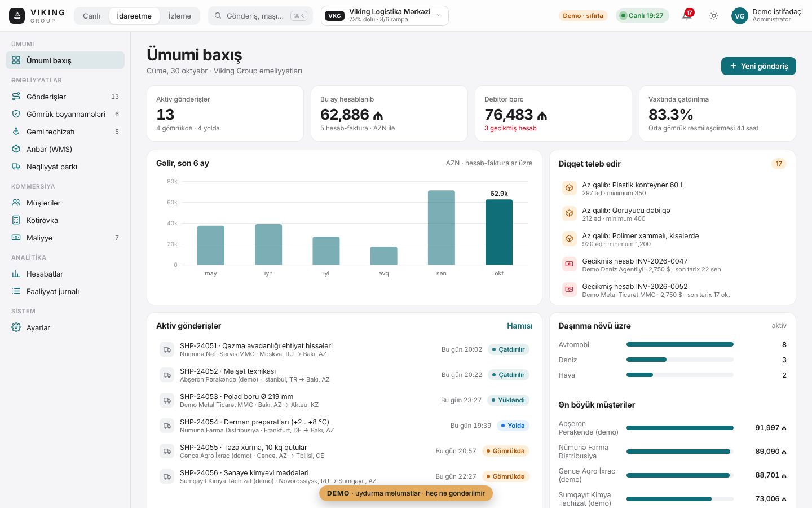Open the Hamısı link in Aktiv göndərişlər

(519, 326)
